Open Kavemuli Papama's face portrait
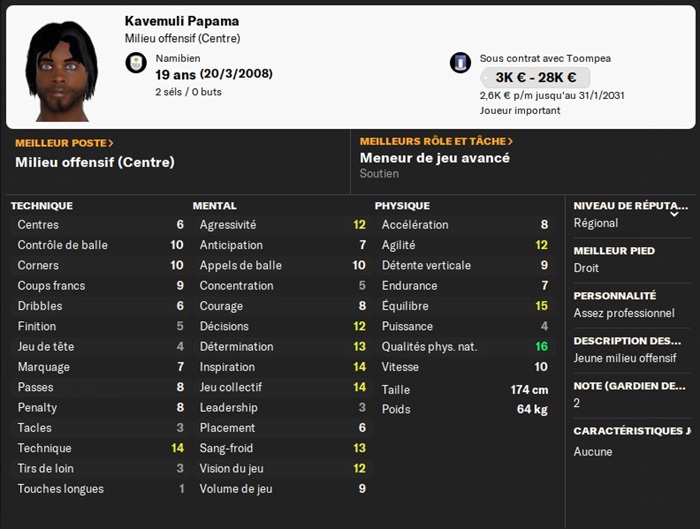700x529 pixels. pos(61,69)
